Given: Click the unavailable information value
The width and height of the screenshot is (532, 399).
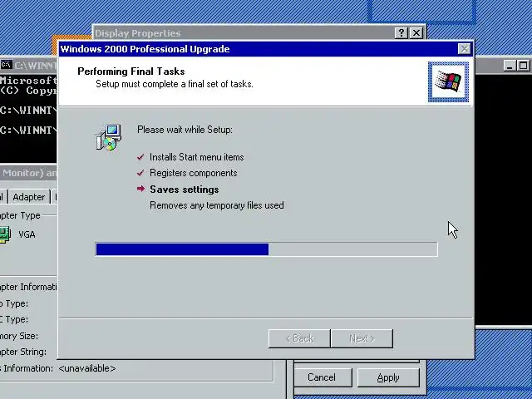Looking at the screenshot, I should (87, 368).
